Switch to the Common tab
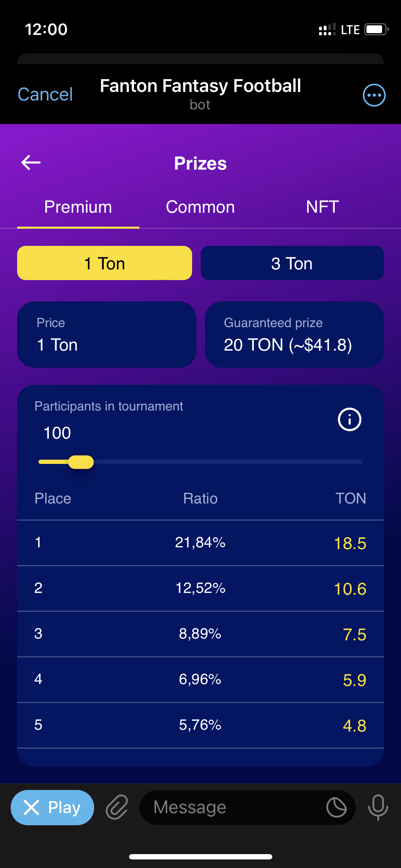The width and height of the screenshot is (401, 868). click(200, 207)
